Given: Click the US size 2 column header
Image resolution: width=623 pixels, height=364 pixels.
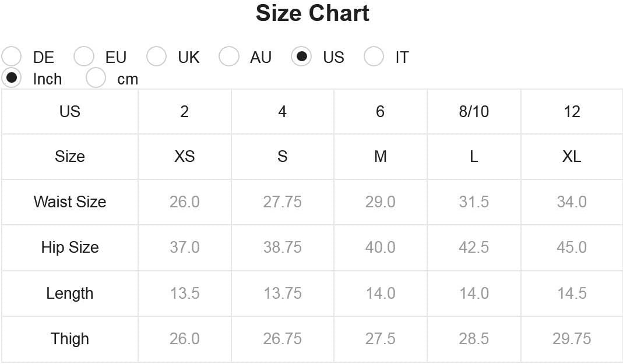Looking at the screenshot, I should pyautogui.click(x=184, y=112).
